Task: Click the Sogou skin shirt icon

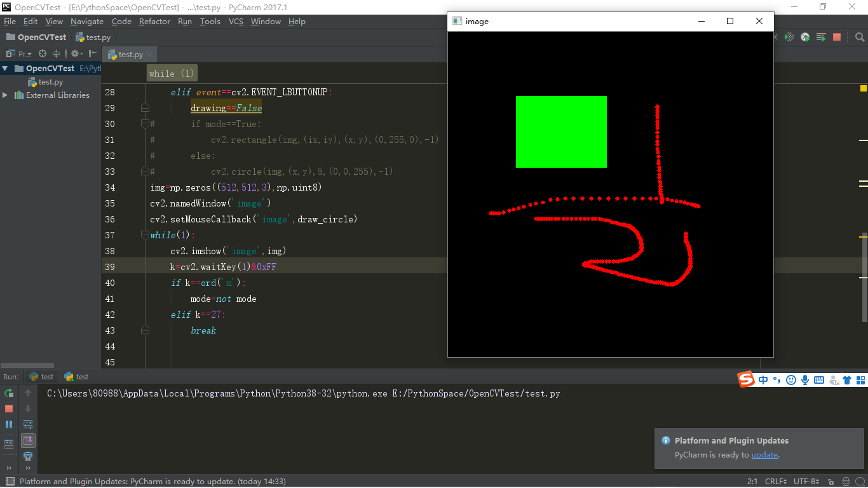Action: 847,380
